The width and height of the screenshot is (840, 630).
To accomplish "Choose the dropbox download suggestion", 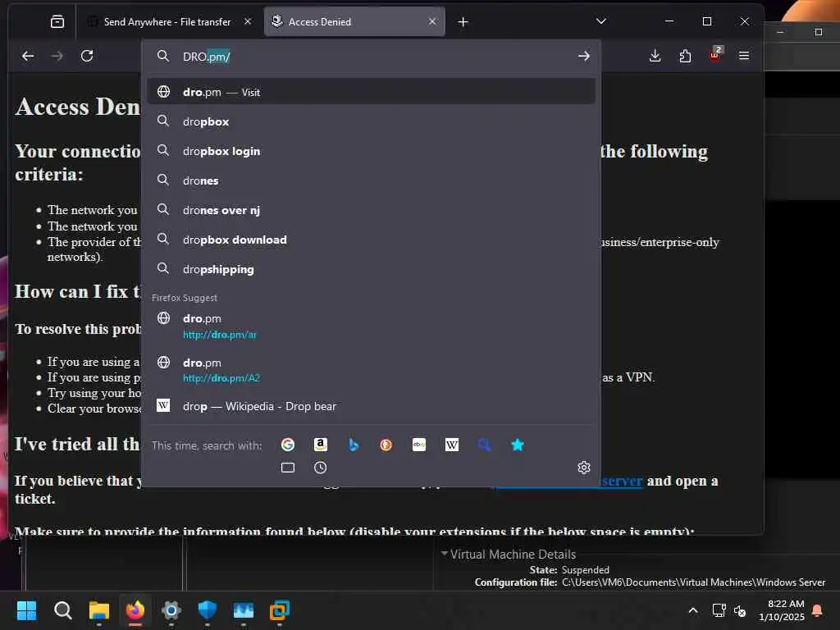I will point(371,240).
